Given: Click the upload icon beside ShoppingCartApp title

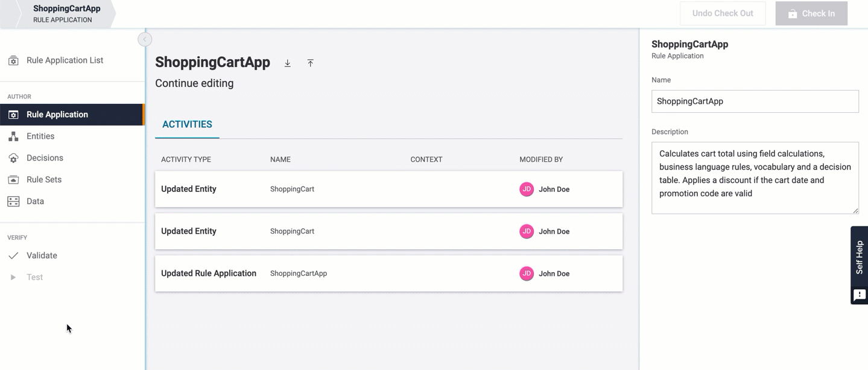Looking at the screenshot, I should [310, 63].
